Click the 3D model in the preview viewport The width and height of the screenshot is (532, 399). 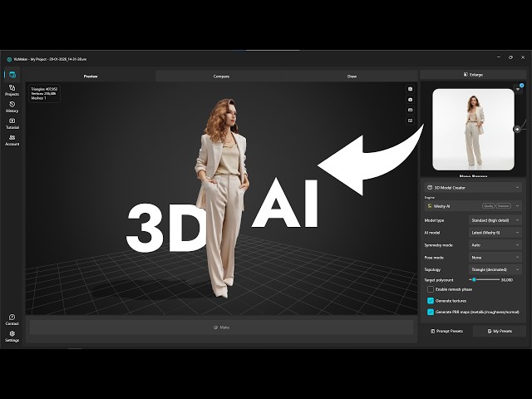[x=222, y=199]
